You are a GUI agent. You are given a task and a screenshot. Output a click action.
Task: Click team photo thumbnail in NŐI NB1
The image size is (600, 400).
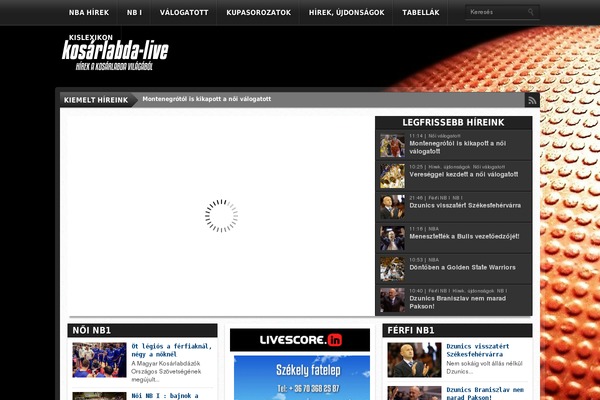(99, 360)
